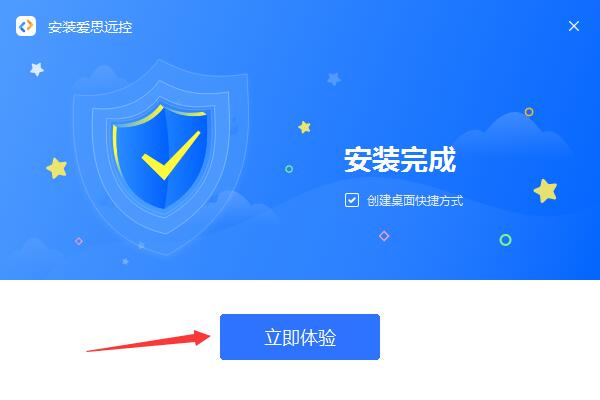Screen dimensions: 600x400
Task: Click the faint blue star near the top center
Action: pyautogui.click(x=334, y=79)
